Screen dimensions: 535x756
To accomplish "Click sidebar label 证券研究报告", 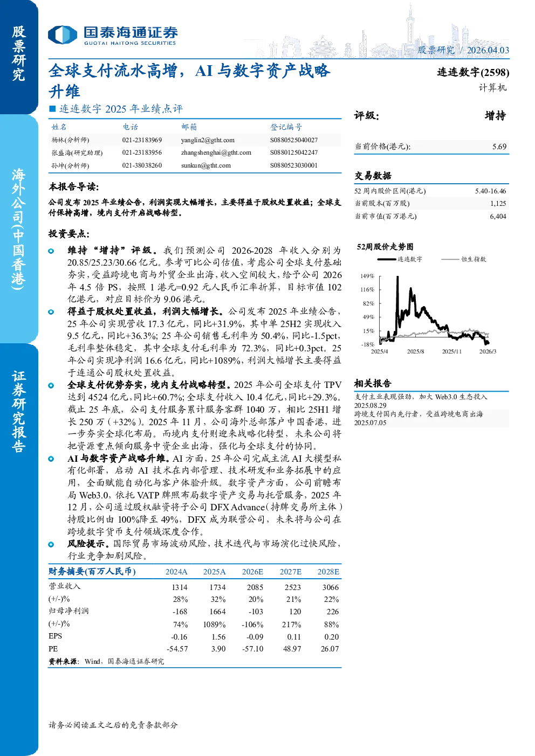I will pyautogui.click(x=19, y=411).
